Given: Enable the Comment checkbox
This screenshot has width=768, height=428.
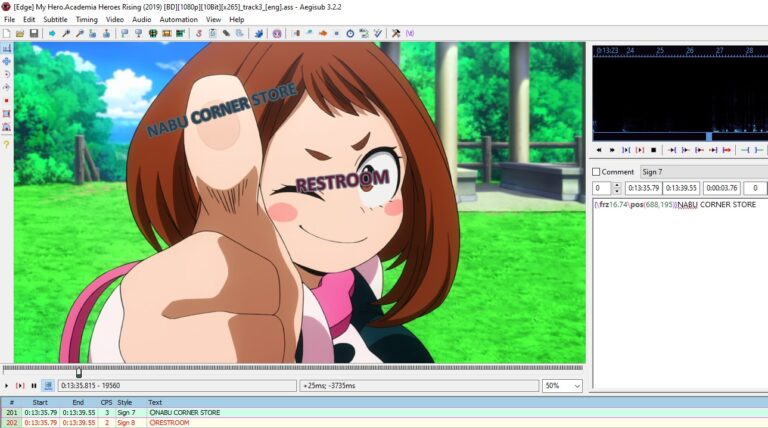Looking at the screenshot, I should pos(596,172).
